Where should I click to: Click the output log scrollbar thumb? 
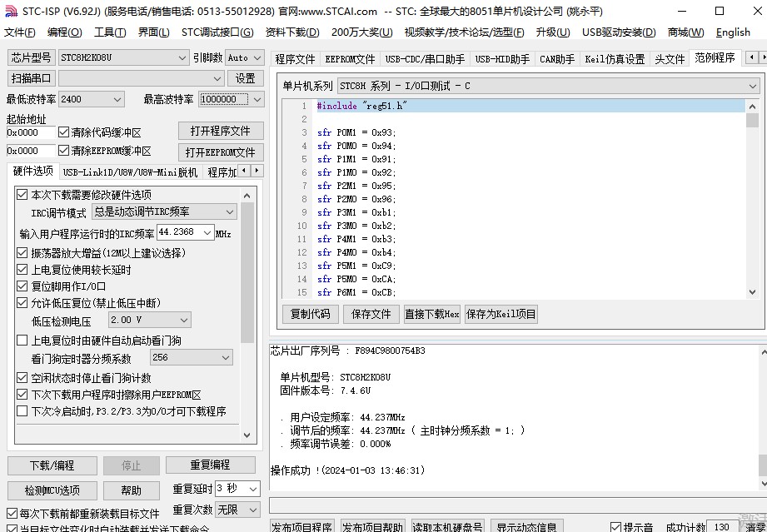click(x=763, y=465)
